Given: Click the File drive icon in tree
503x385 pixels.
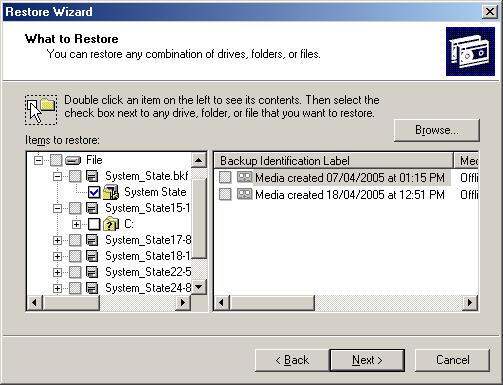Looking at the screenshot, I should [73, 160].
